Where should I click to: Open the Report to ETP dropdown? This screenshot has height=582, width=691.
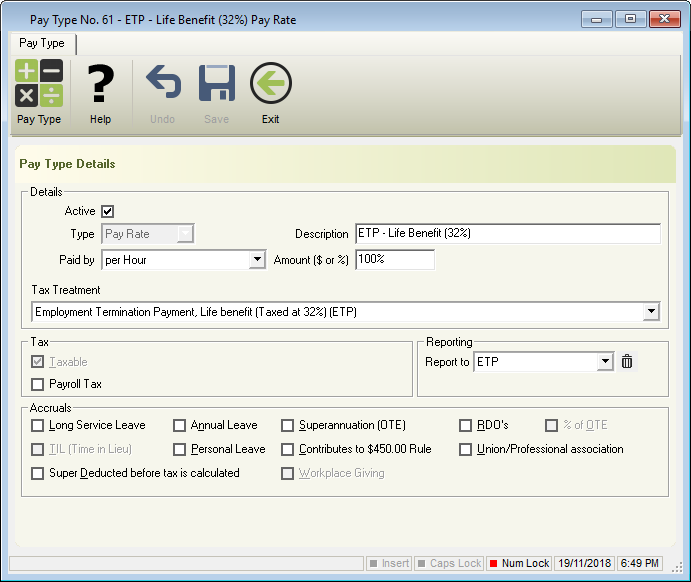coord(606,361)
